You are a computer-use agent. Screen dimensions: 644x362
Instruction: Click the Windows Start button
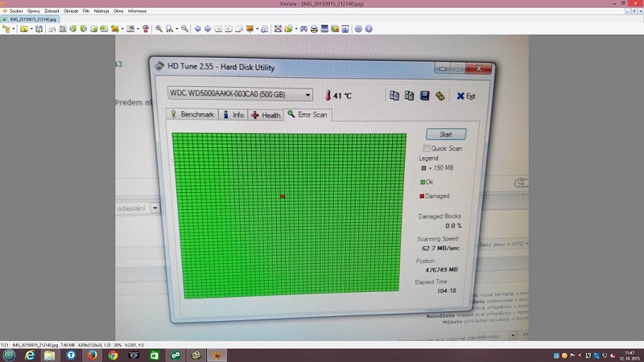9,355
